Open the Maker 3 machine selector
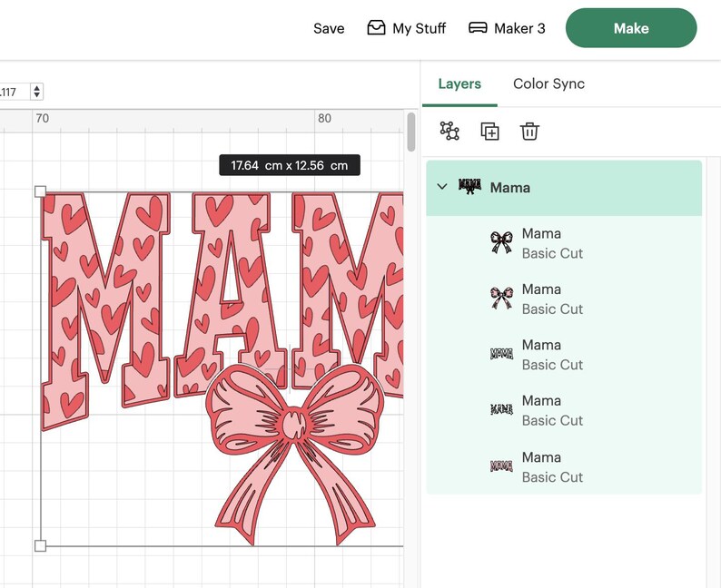 507,28
